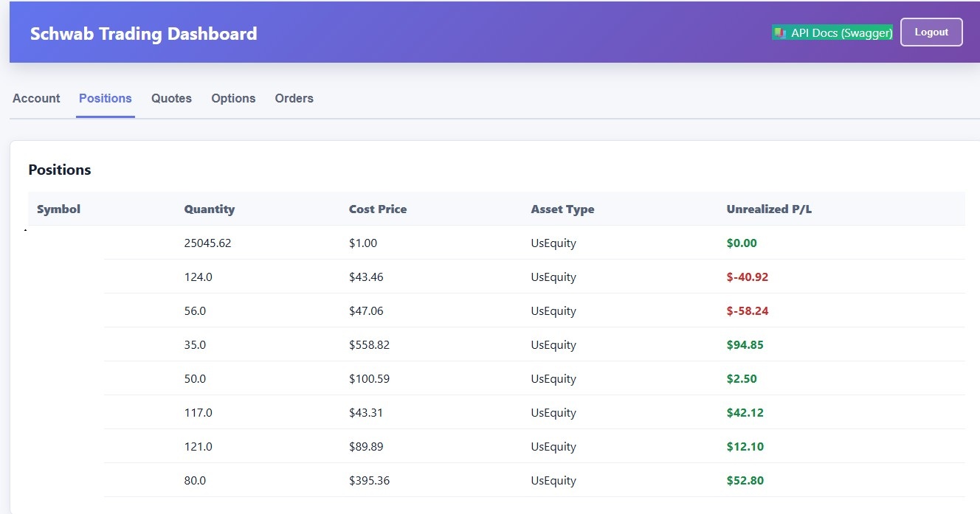This screenshot has width=980, height=514.
Task: Click cost price $558.82
Action: [x=370, y=345]
